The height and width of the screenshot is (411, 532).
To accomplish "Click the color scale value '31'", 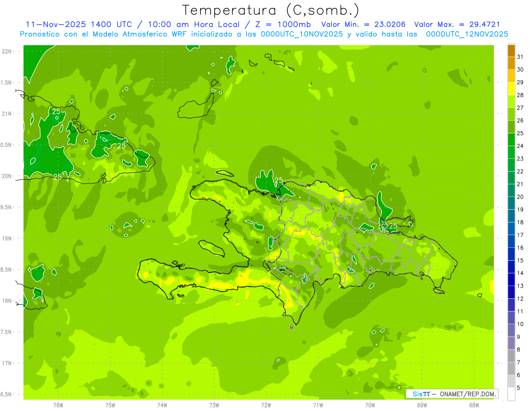I will (x=520, y=57).
